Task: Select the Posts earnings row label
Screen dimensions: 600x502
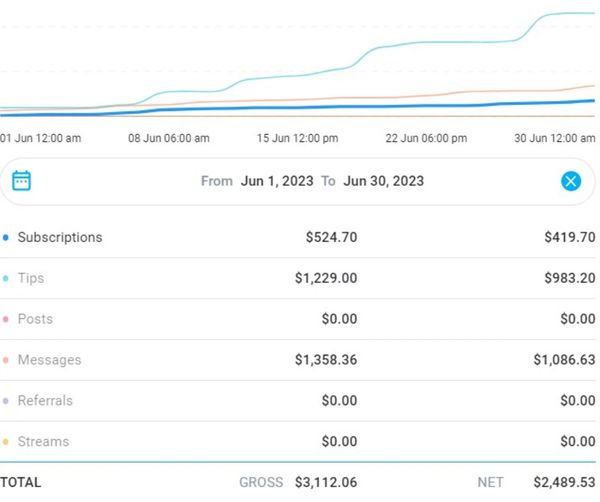Action: pos(35,319)
